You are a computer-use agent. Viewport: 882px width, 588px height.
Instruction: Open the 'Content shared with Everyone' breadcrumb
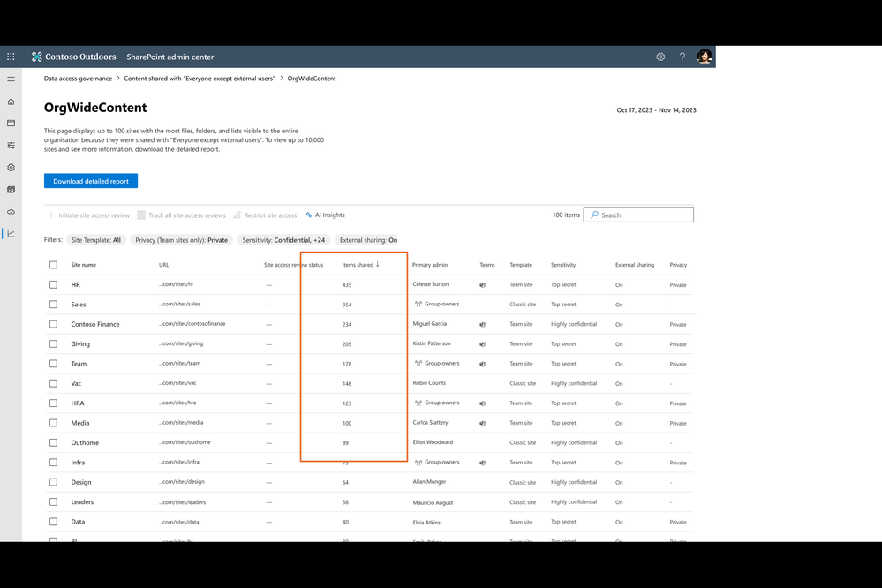click(200, 79)
